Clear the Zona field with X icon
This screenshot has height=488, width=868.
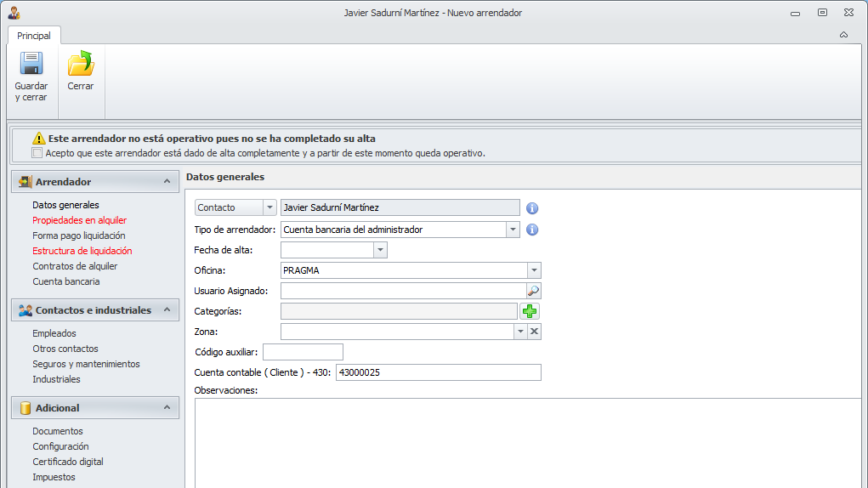535,332
